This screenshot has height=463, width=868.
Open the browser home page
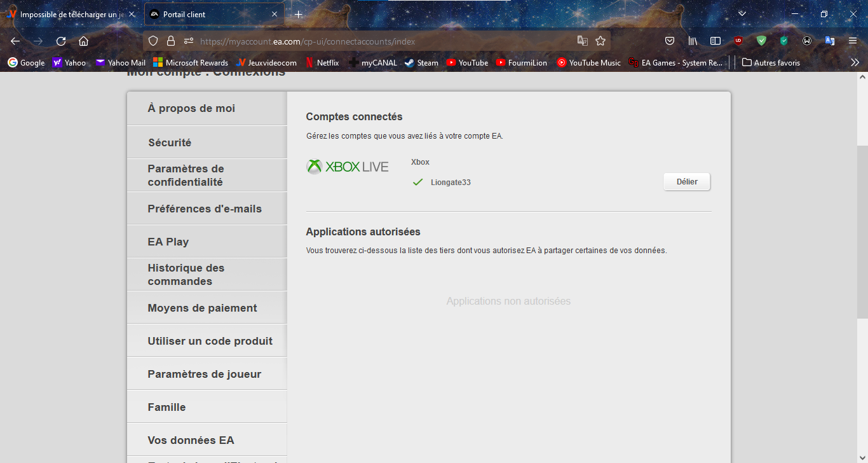83,41
